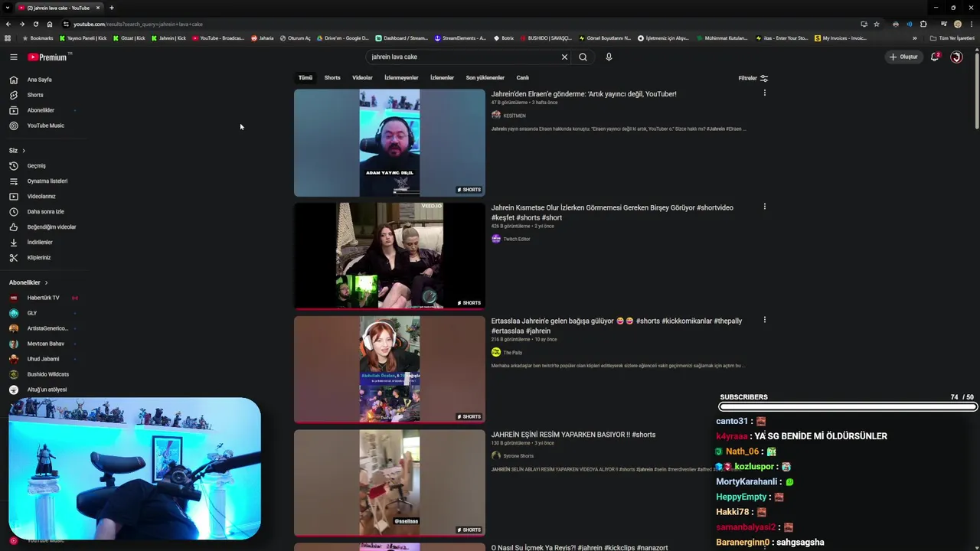
Task: Expand the Abonelikler subscriptions section
Action: coord(28,282)
